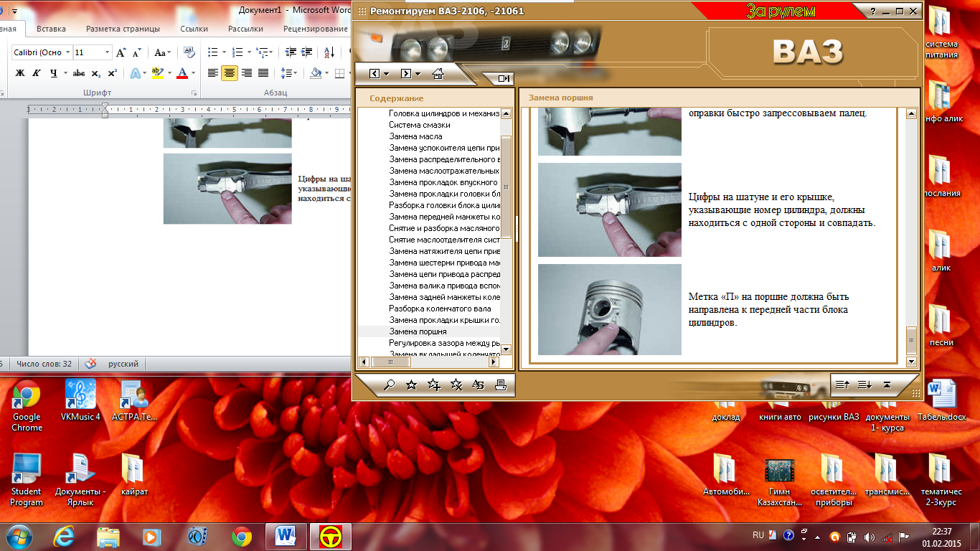Justify text in Word paragraph group
980x551 pixels.
[263, 73]
